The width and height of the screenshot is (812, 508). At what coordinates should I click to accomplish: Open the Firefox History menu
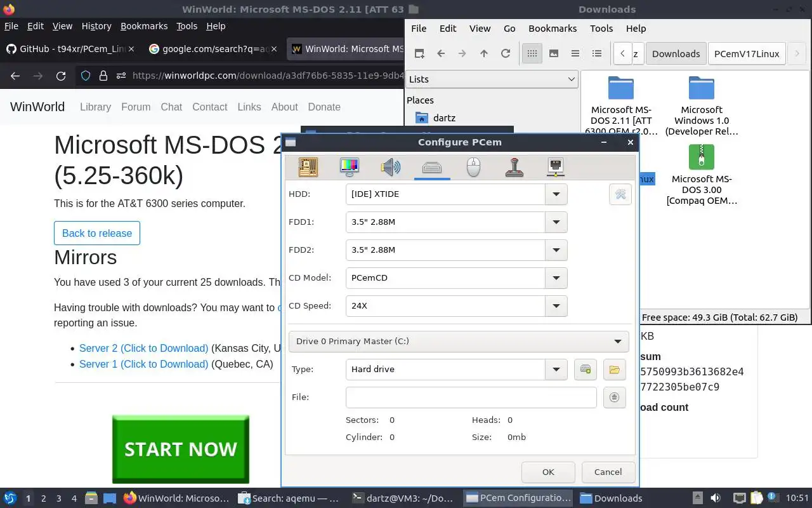point(96,26)
